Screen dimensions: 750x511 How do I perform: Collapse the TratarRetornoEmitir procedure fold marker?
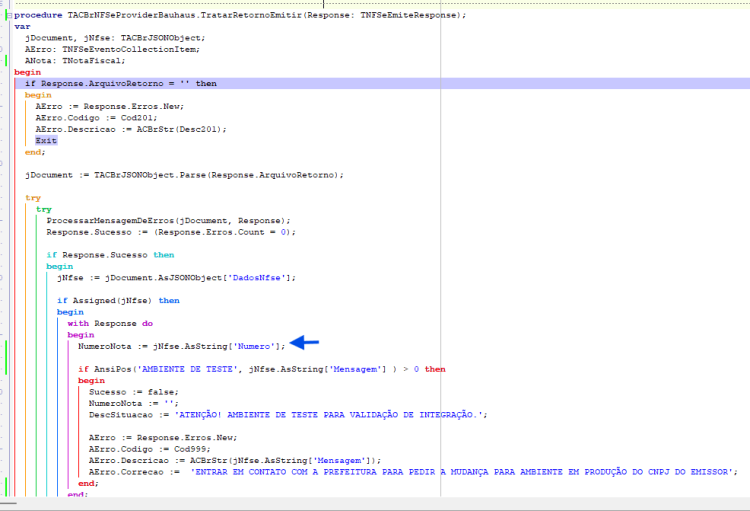(x=9, y=15)
